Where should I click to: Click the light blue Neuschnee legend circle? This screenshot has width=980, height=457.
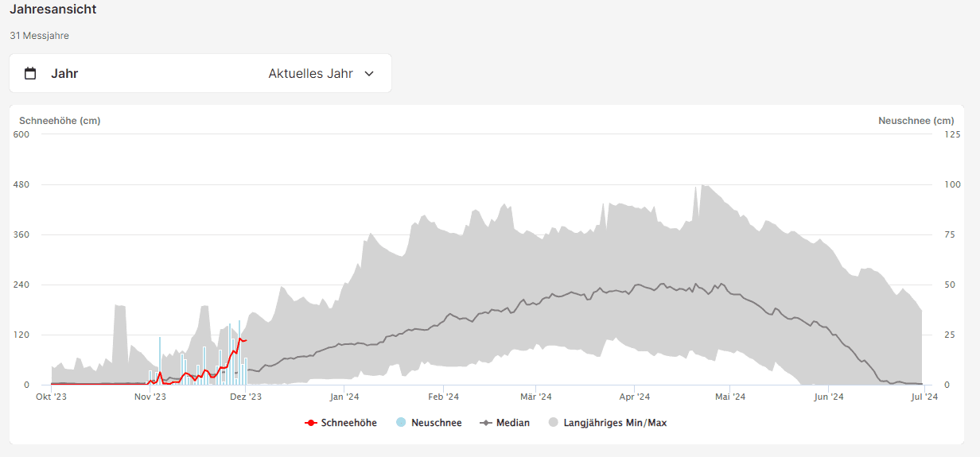401,423
